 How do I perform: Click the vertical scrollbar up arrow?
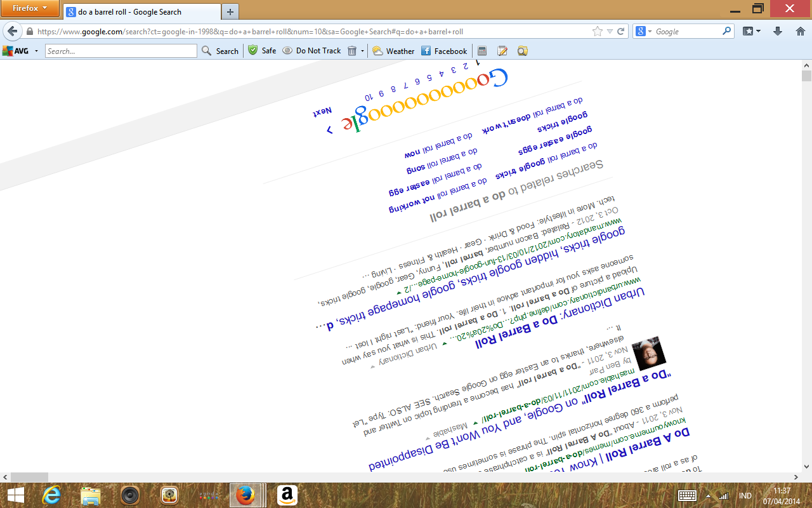[806, 65]
